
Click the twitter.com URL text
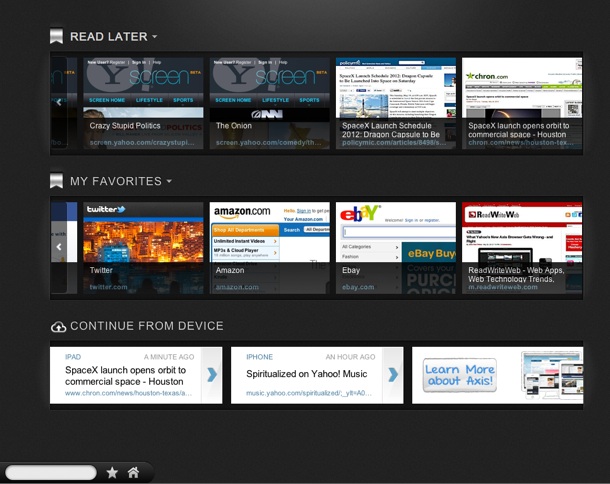pos(108,287)
